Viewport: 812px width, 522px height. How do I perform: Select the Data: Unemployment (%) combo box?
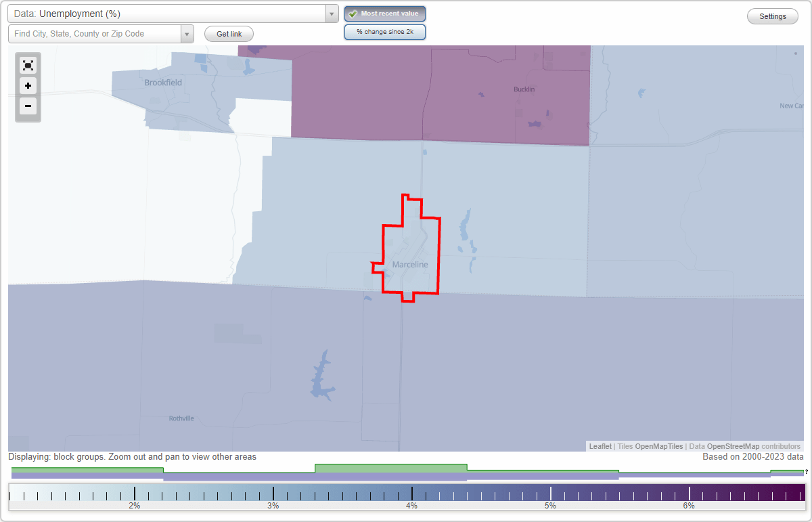pyautogui.click(x=173, y=14)
